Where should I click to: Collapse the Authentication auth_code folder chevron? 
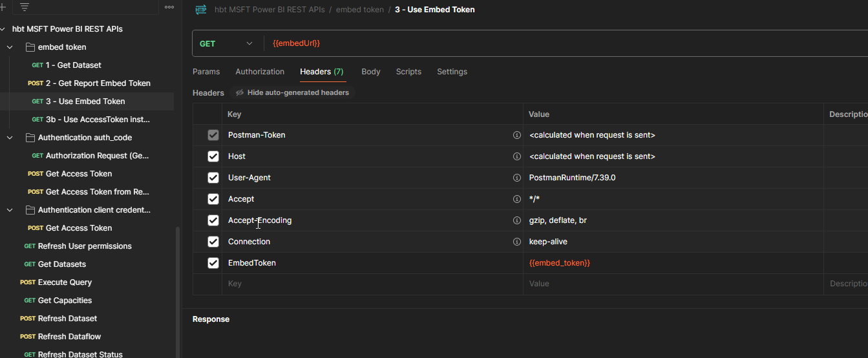10,138
